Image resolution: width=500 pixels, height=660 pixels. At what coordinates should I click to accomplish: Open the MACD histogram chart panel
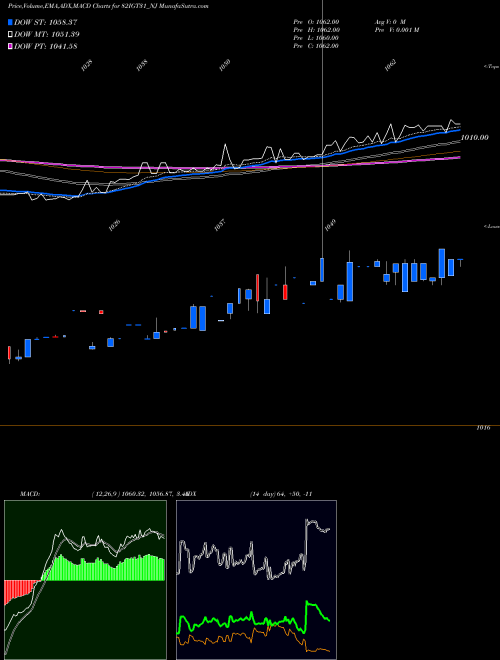pos(85,580)
